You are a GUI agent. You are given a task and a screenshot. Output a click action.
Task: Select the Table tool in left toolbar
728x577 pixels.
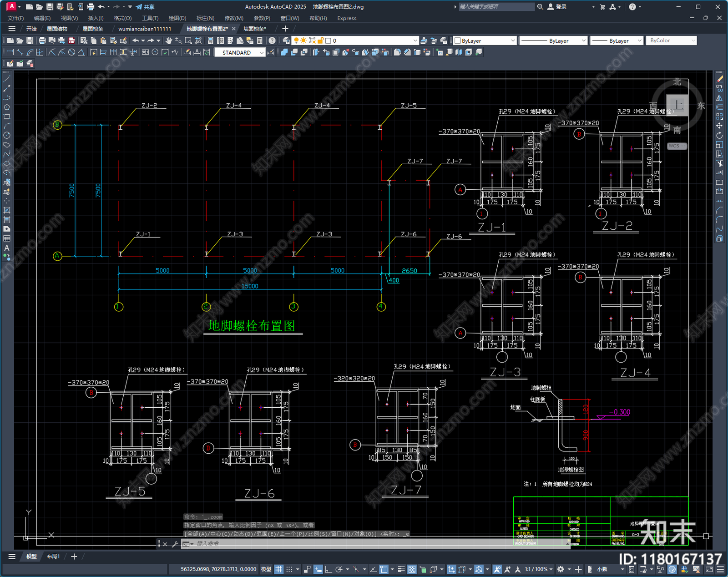tap(7, 238)
